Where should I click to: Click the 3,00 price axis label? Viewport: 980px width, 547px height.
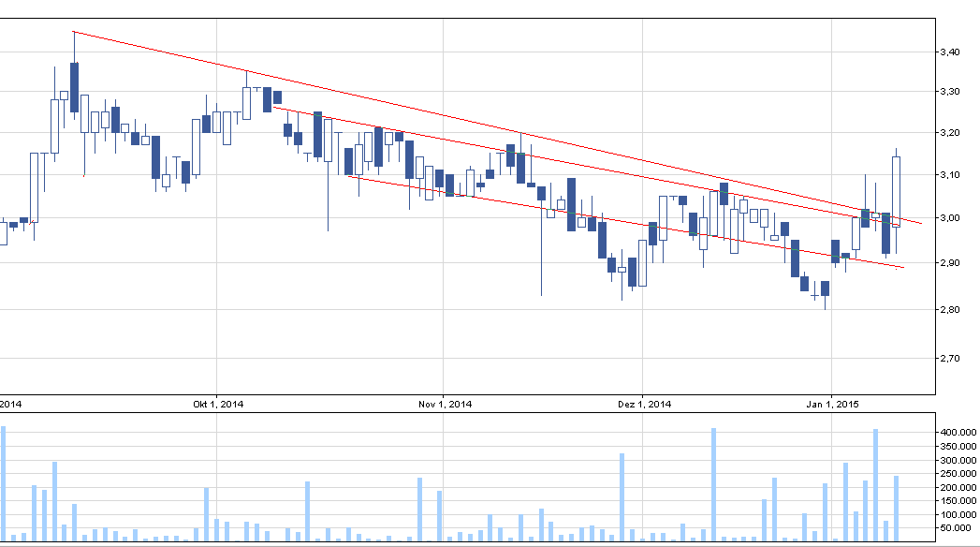pos(948,218)
